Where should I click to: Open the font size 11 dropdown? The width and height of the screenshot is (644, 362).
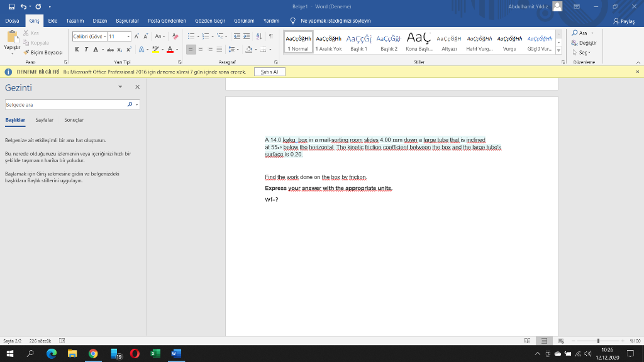pos(128,36)
